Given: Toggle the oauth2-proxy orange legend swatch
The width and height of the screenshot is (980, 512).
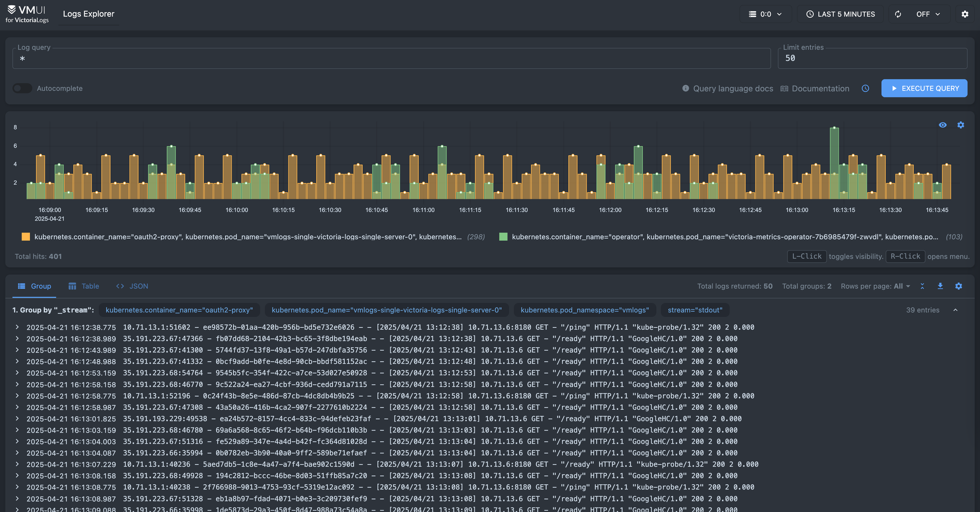Looking at the screenshot, I should coord(26,237).
